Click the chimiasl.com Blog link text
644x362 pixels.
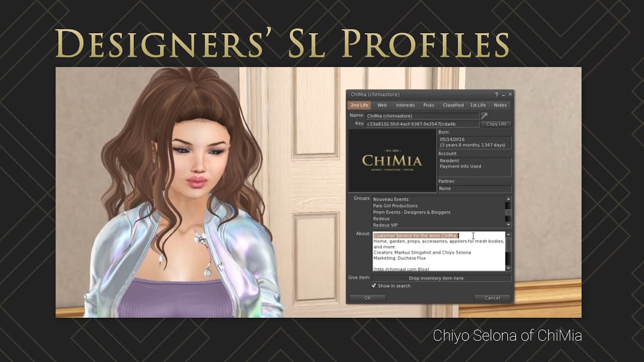coord(401,269)
